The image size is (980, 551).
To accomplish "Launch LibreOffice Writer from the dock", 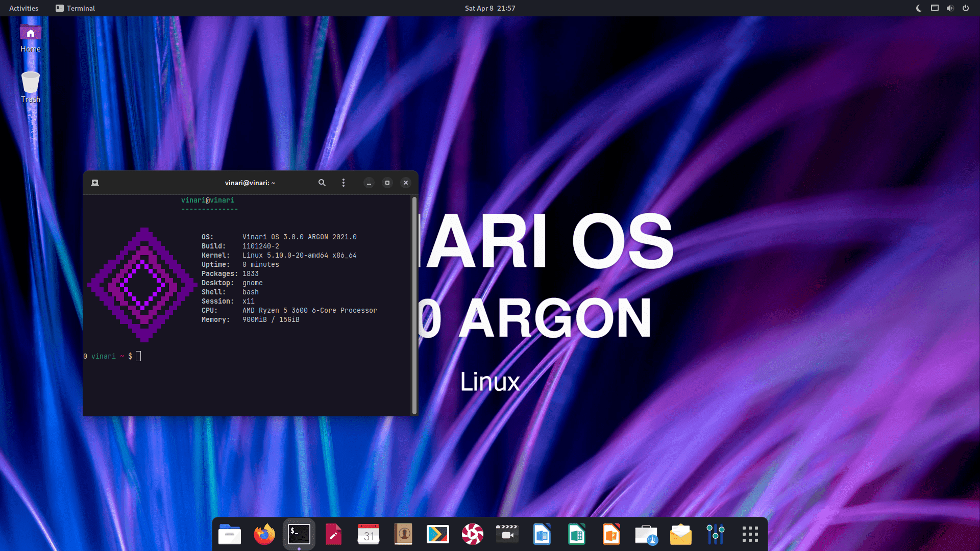I will pyautogui.click(x=542, y=534).
